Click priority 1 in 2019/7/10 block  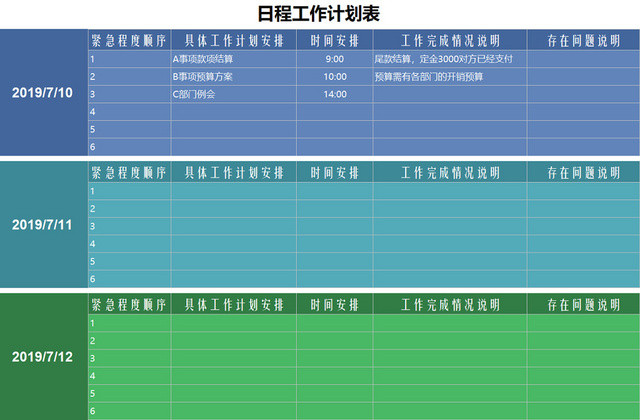click(129, 59)
